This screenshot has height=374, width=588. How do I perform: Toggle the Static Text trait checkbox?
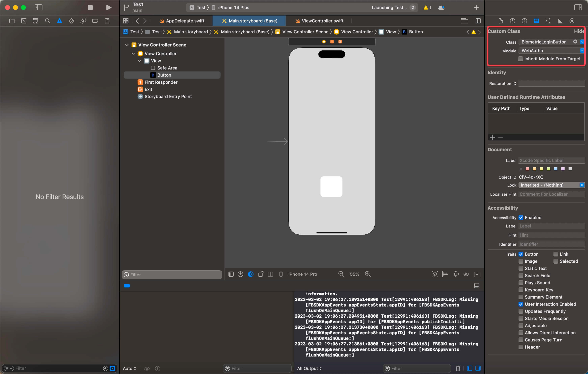point(521,268)
